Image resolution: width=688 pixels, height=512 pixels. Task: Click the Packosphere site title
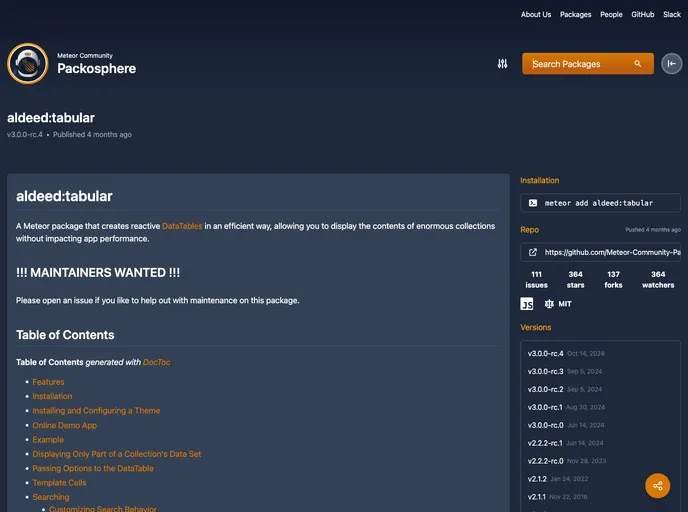coord(97,68)
